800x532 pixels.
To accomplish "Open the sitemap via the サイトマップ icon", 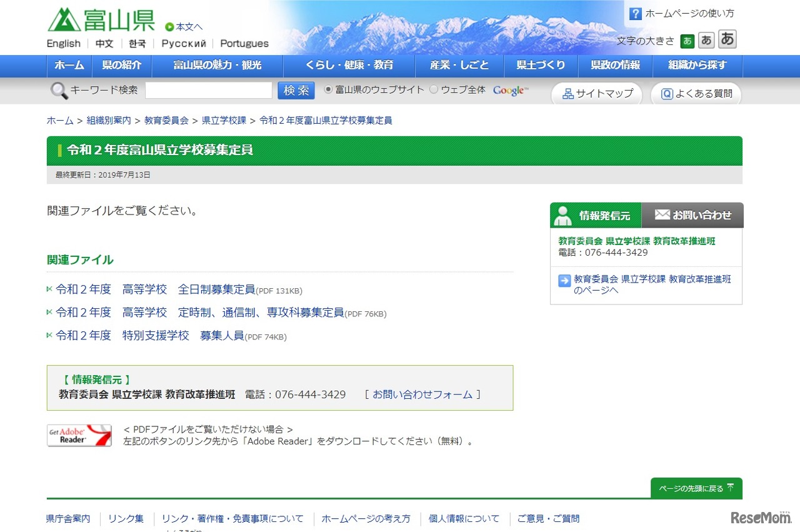I will [568, 93].
